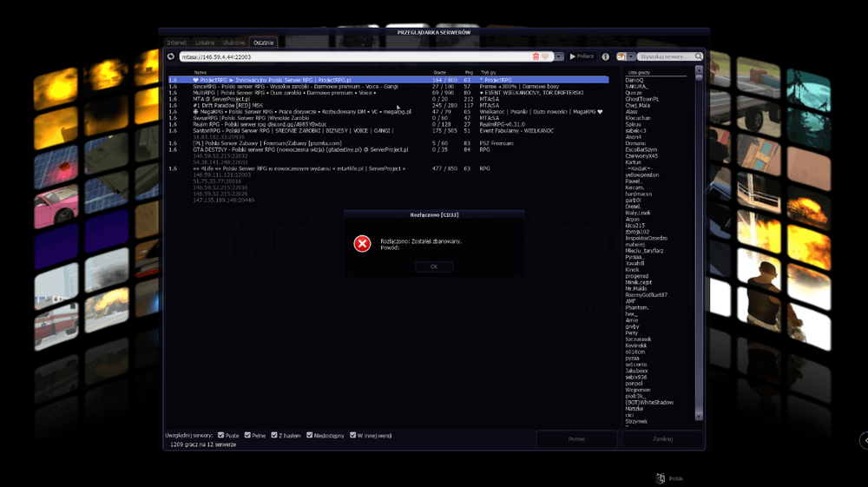The height and width of the screenshot is (487, 868).
Task: Switch to the Ulubione tab
Action: point(233,43)
